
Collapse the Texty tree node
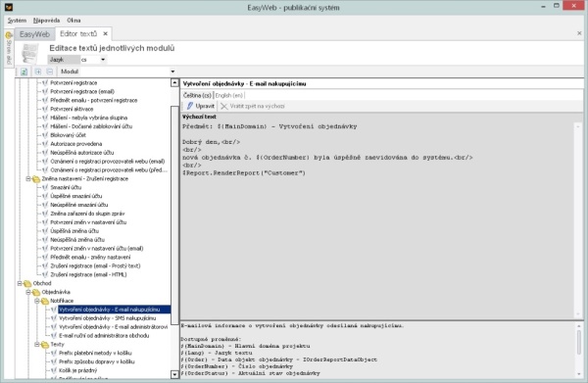(37, 344)
